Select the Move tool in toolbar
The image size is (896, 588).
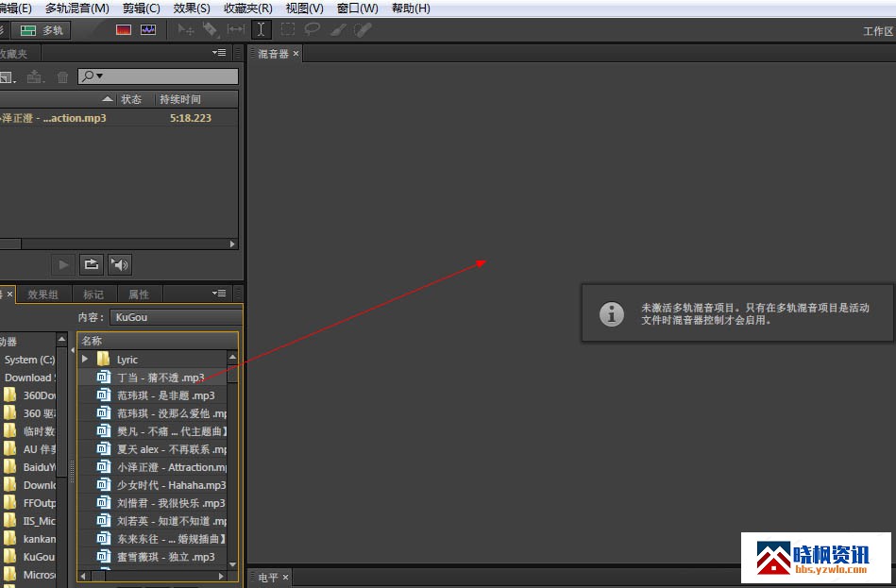[186, 29]
